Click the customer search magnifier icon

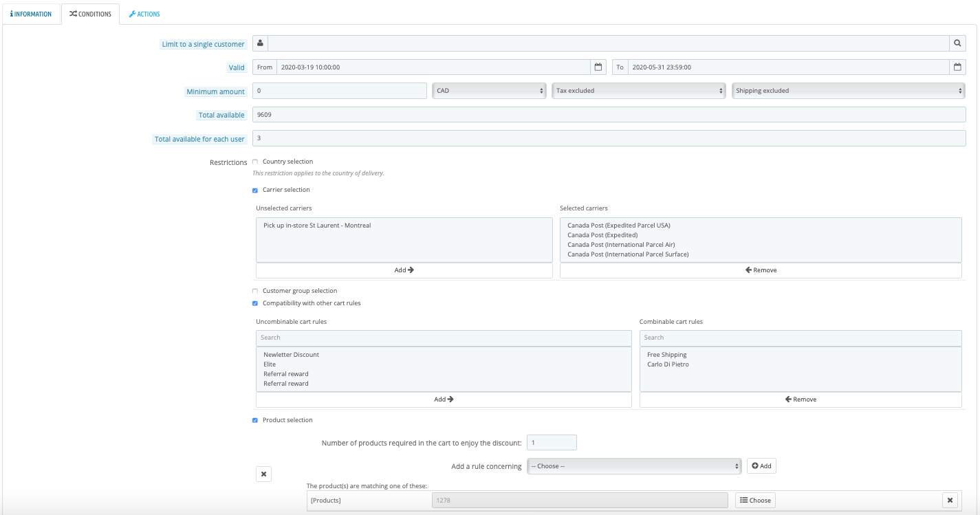tap(957, 44)
